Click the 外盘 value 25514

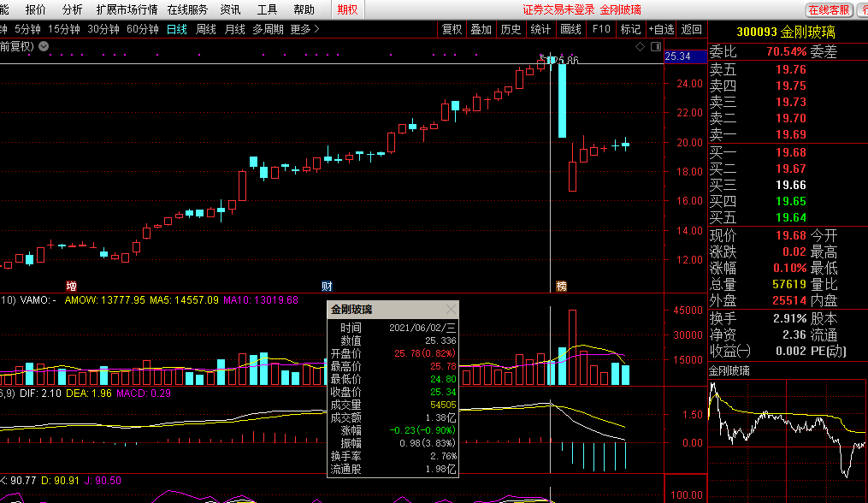click(x=789, y=301)
